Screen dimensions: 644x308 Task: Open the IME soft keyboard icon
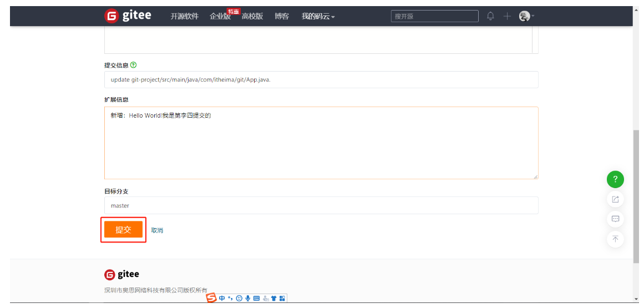click(256, 299)
